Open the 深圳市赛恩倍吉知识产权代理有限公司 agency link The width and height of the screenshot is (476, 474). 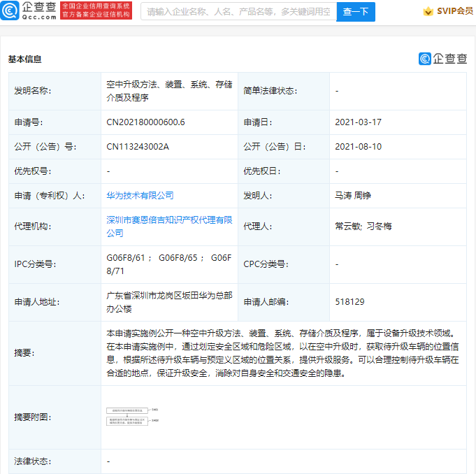[x=169, y=227]
